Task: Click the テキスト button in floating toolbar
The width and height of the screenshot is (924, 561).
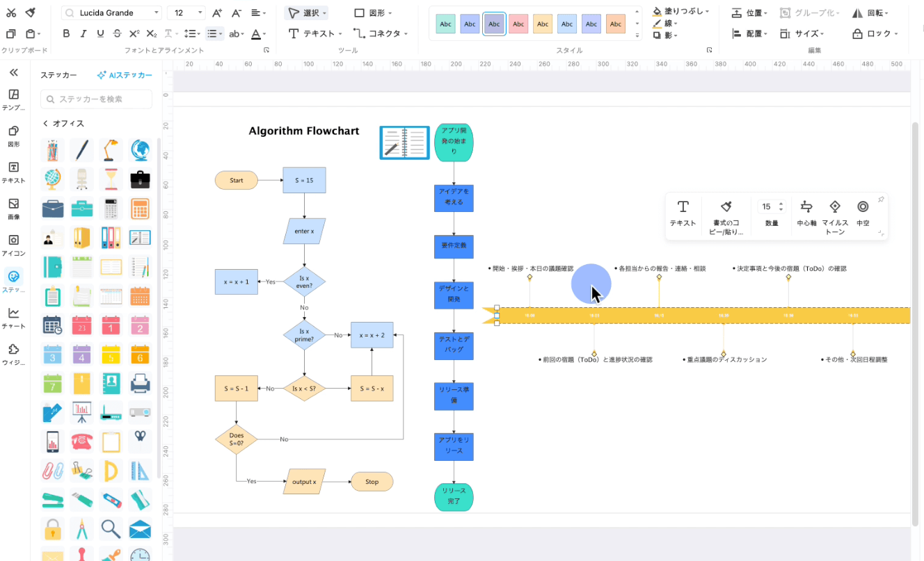Action: click(683, 213)
